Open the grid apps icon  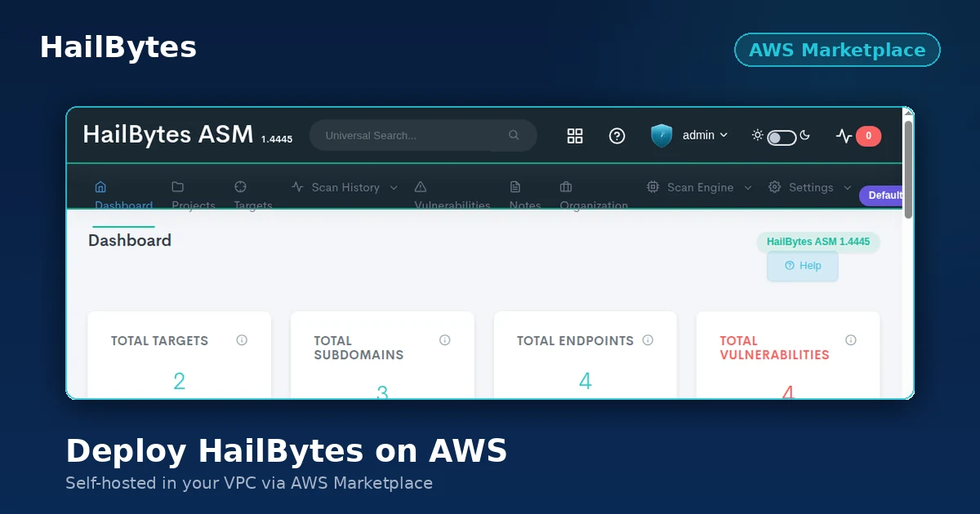(x=575, y=136)
